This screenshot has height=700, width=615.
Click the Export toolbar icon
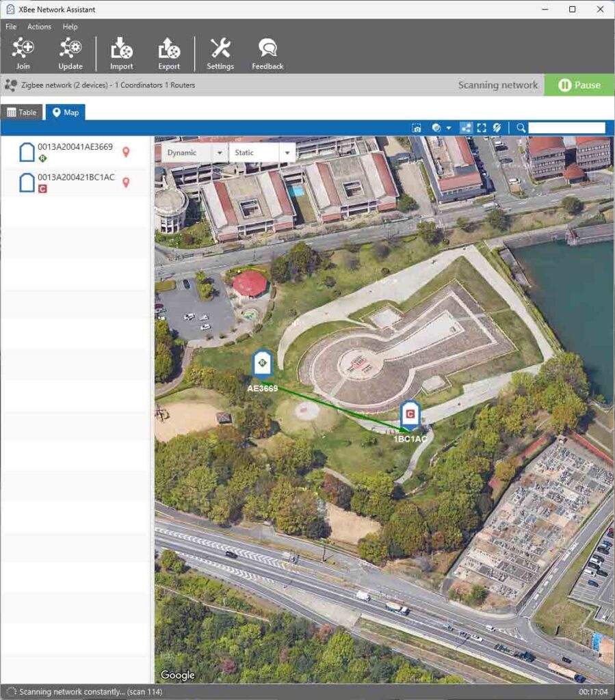click(x=169, y=53)
